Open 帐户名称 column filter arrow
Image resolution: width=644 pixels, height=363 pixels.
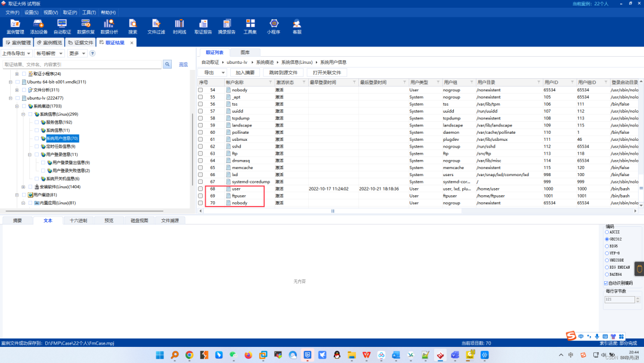point(270,82)
